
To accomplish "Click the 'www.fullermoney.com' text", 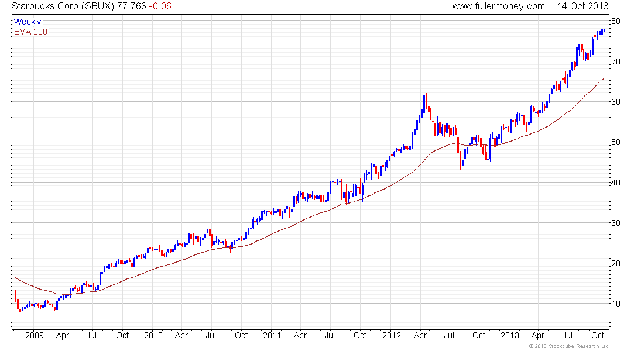I will click(499, 6).
